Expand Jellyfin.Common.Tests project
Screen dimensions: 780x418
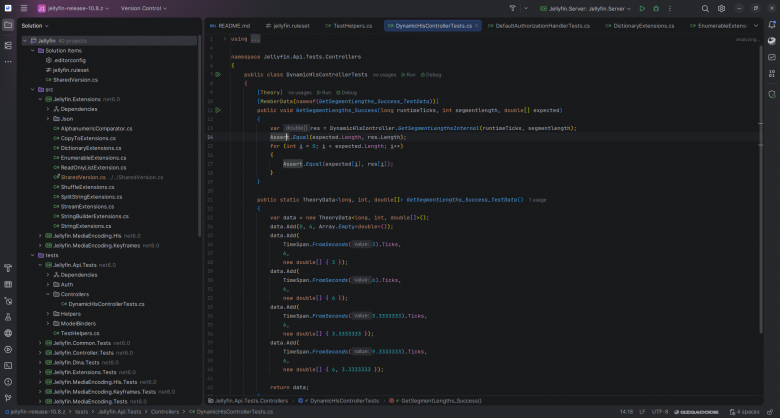40,343
